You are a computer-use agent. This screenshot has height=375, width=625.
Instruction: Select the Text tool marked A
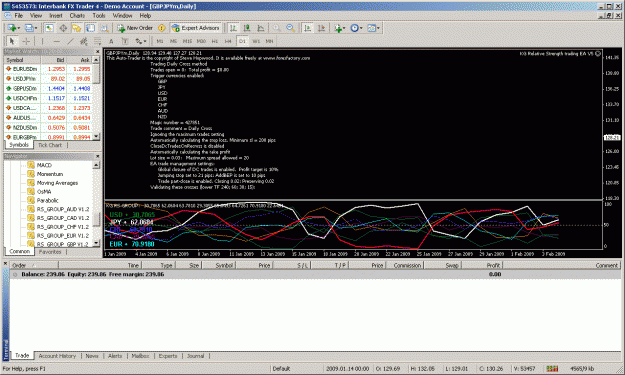click(111, 41)
